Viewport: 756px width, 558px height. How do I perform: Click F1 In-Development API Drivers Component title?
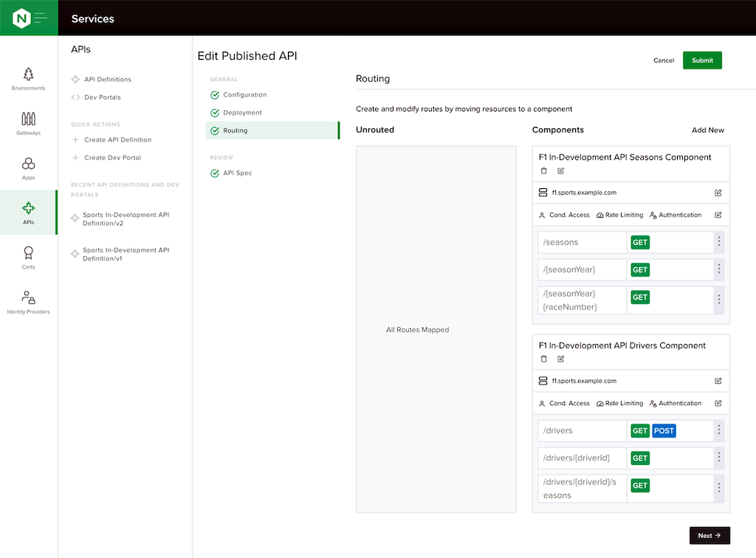tap(622, 345)
